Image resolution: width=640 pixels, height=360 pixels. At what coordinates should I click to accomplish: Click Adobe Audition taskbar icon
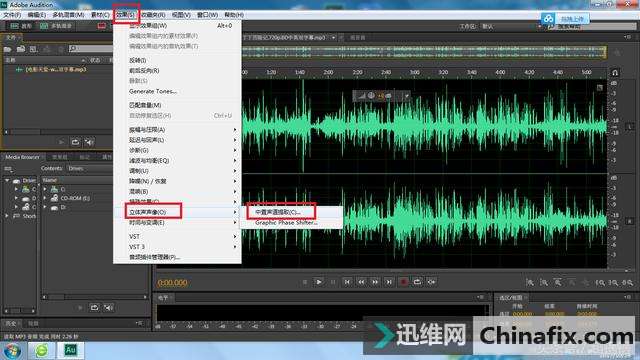(70, 350)
